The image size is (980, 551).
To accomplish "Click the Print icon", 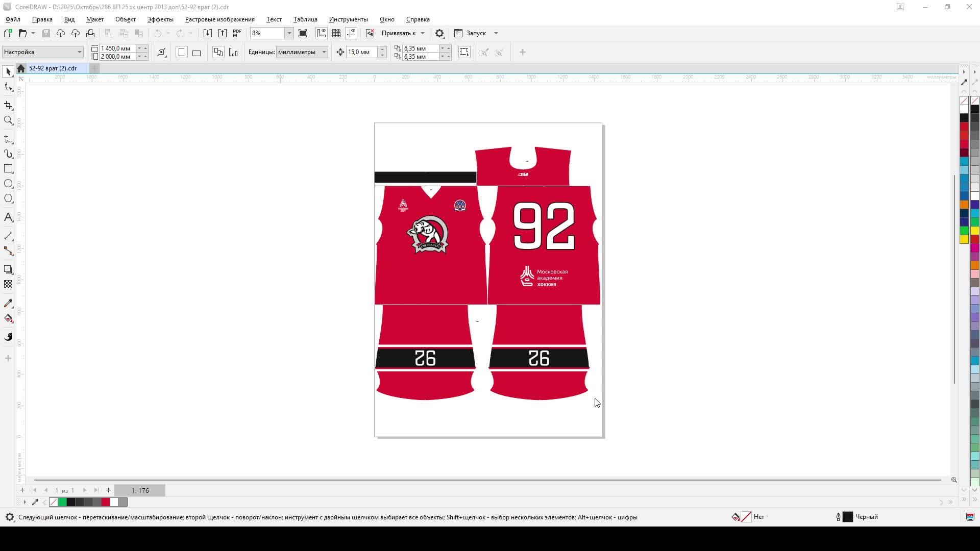I will pyautogui.click(x=90, y=33).
